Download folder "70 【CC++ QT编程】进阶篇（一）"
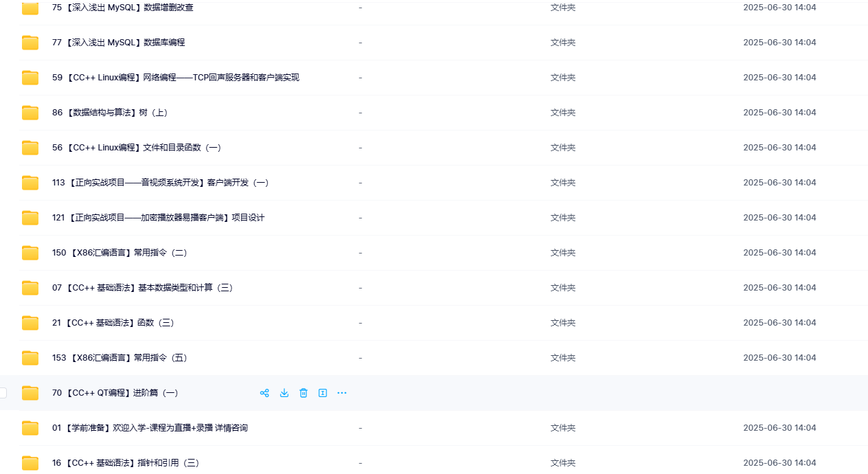This screenshot has height=474, width=868. point(284,392)
